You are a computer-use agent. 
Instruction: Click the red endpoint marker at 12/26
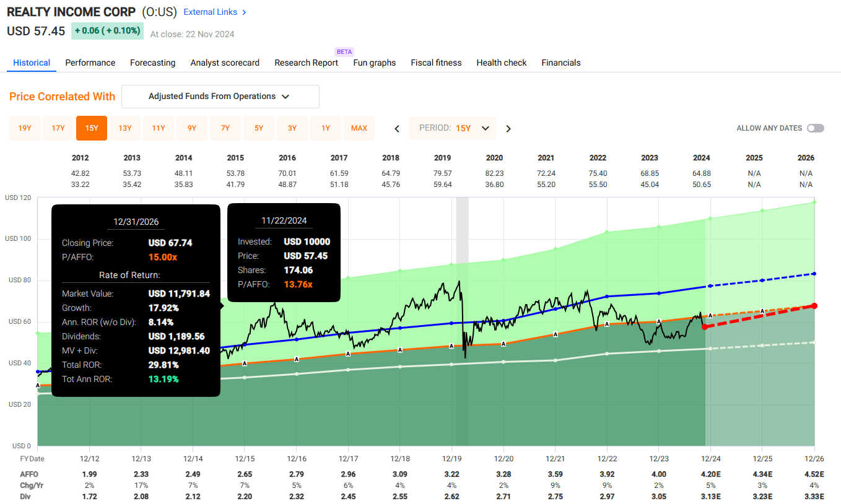(814, 306)
